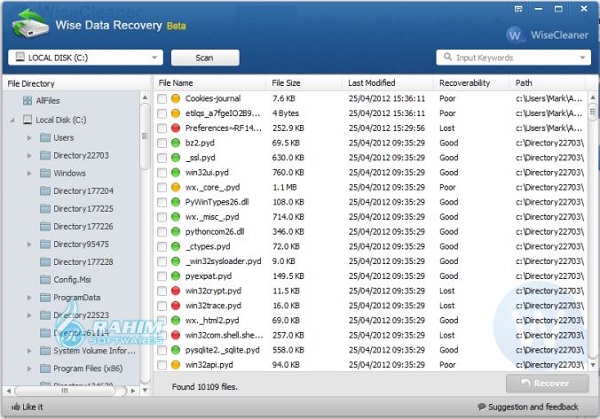Open the window menu icon beside minimize
600x419 pixels.
518,8
